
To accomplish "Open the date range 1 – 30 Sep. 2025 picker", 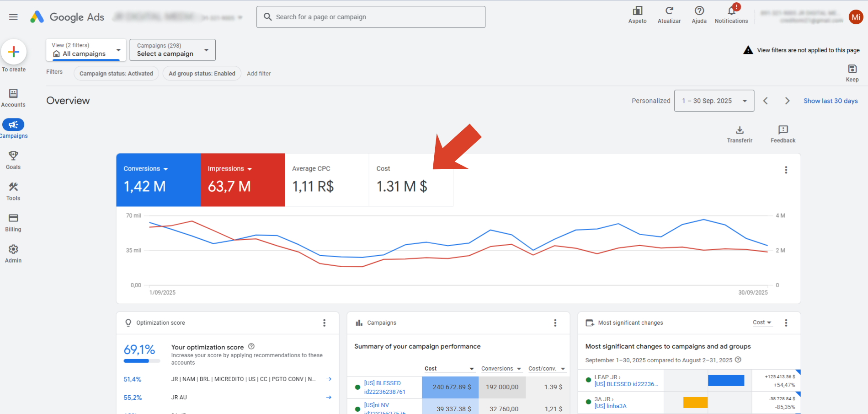I will click(714, 101).
